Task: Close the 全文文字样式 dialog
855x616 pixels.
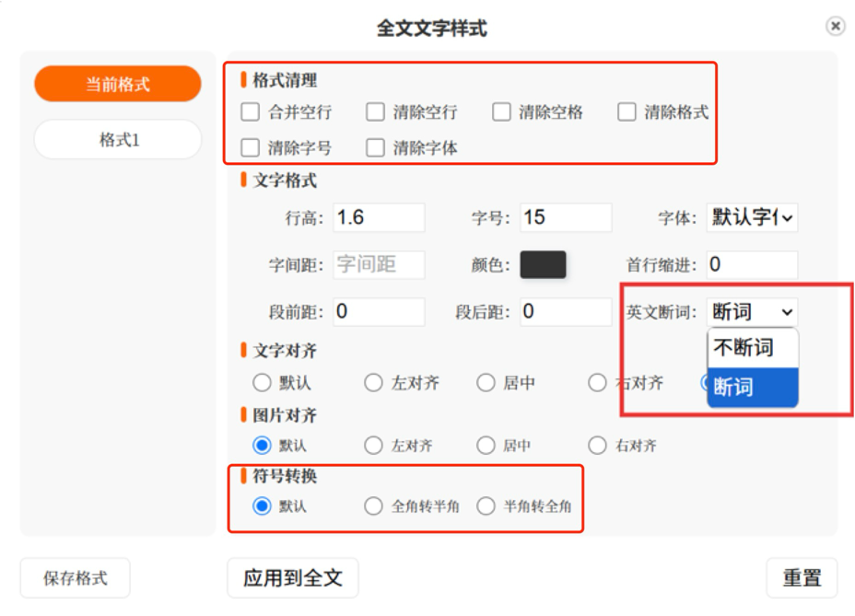Action: point(835,26)
